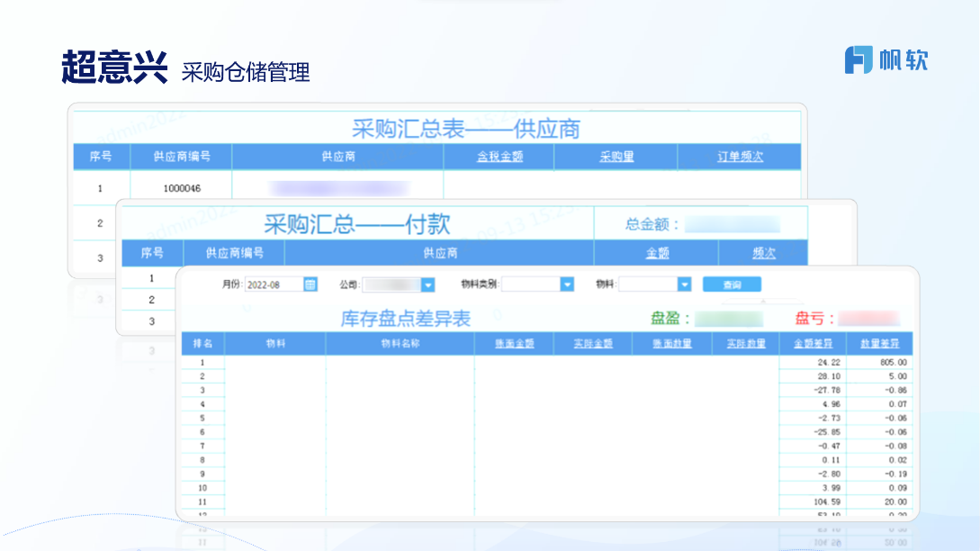The width and height of the screenshot is (980, 551).
Task: Click the 采购仓储管理 subtitle
Action: coord(246,72)
